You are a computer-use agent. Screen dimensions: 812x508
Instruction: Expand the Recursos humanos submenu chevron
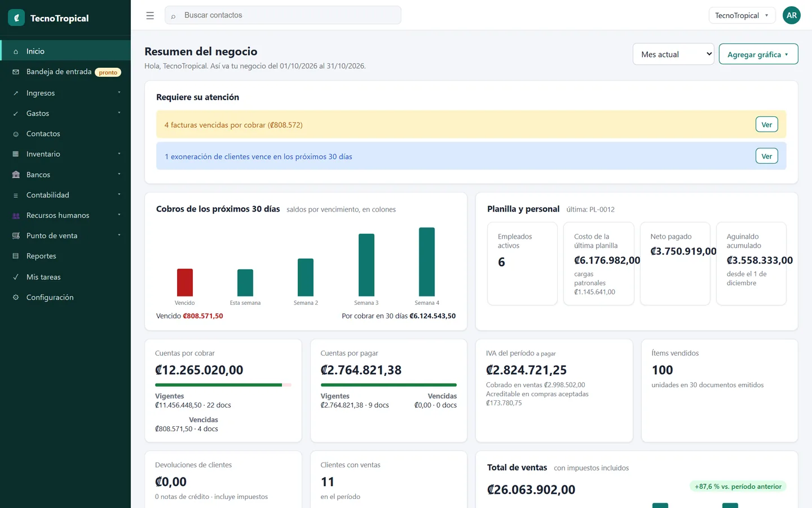click(119, 215)
